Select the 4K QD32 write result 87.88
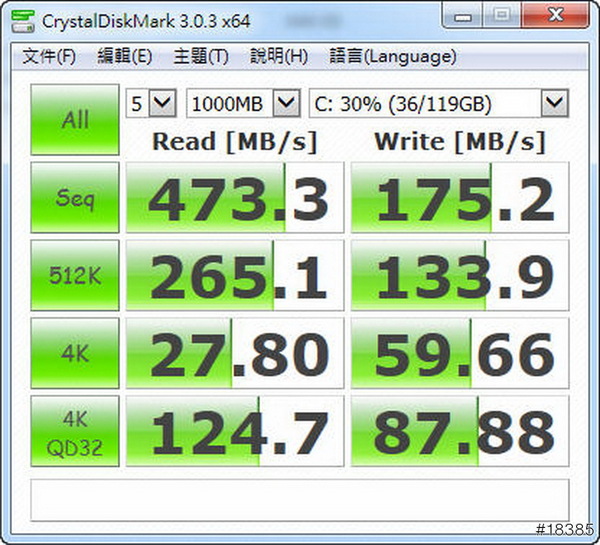The image size is (600, 545). 460,431
